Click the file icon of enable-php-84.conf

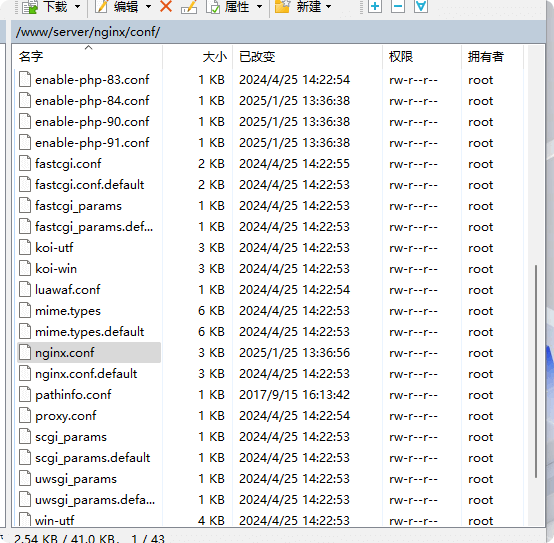[x=25, y=100]
